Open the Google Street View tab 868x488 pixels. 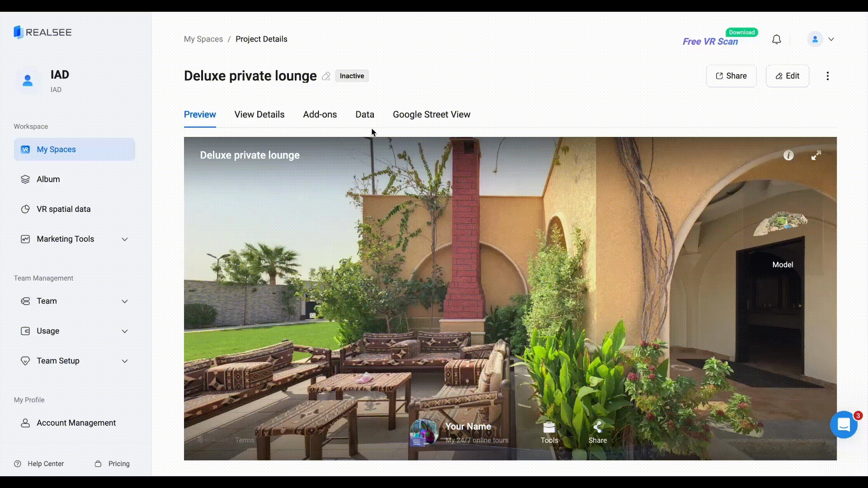[431, 114]
